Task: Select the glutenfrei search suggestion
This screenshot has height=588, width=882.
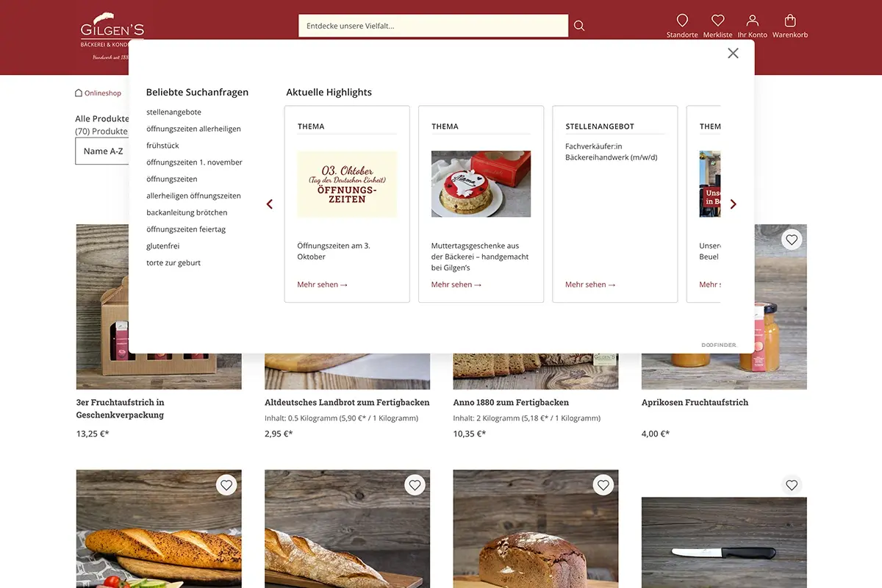Action: pyautogui.click(x=163, y=245)
